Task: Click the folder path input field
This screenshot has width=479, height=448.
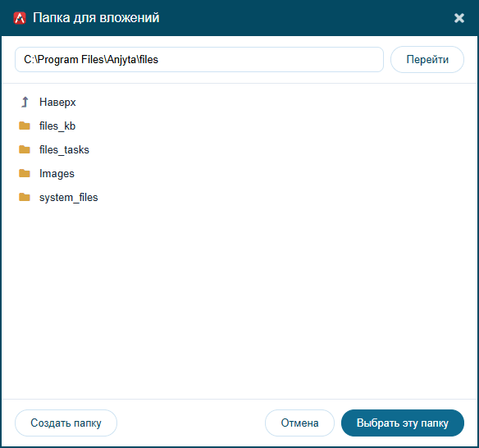Action: [x=199, y=60]
